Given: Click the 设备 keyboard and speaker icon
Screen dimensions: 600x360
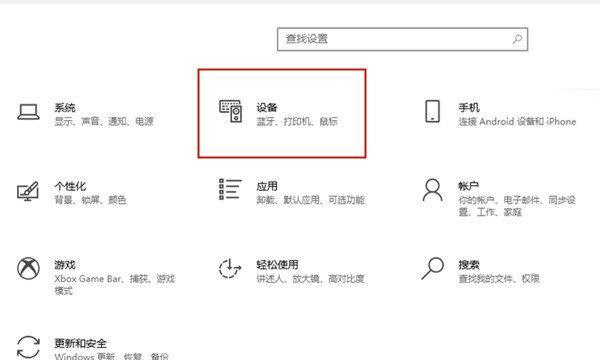Looking at the screenshot, I should [x=230, y=111].
